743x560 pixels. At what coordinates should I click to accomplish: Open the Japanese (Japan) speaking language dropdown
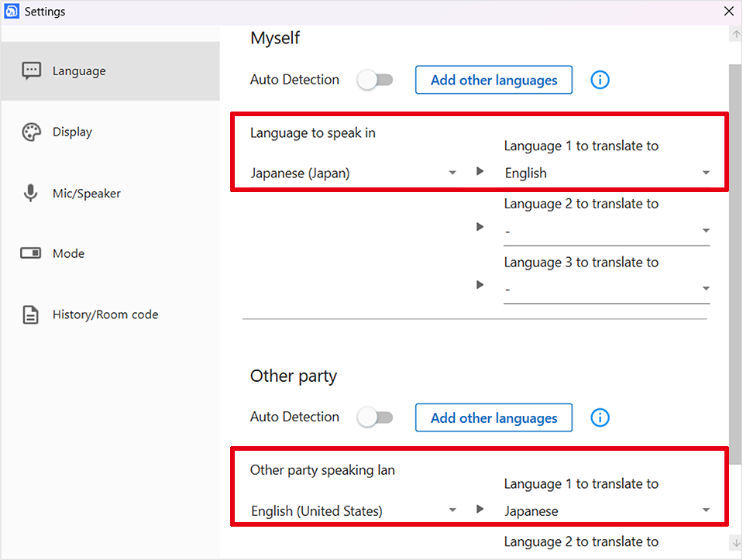coord(353,173)
